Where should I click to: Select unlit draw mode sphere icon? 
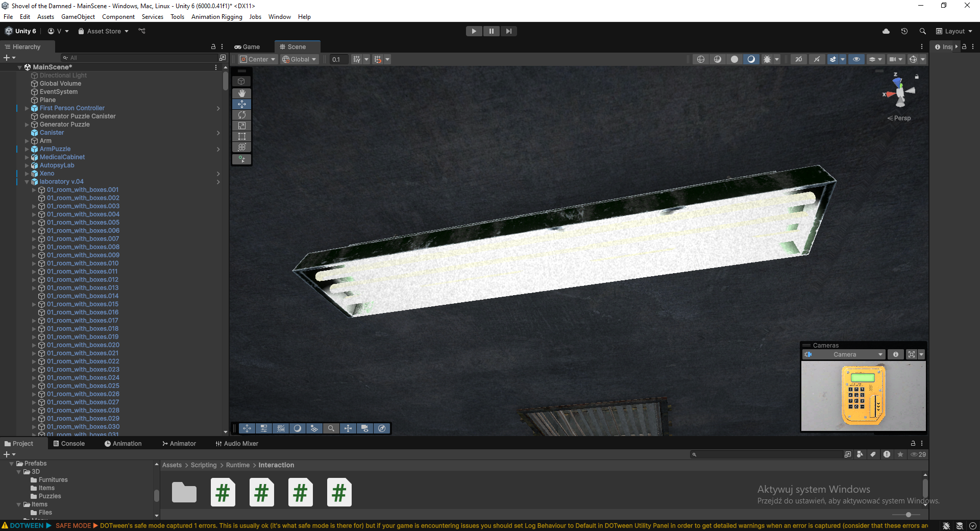click(734, 59)
